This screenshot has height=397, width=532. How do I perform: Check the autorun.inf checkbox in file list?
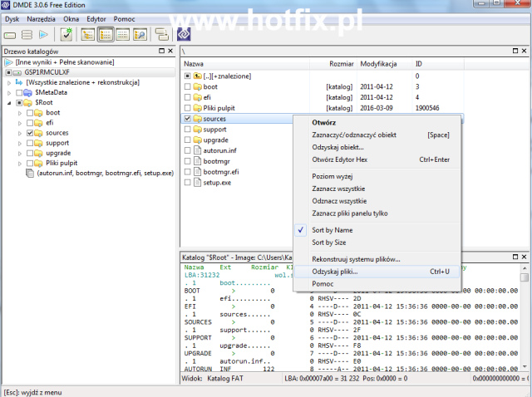(x=187, y=150)
